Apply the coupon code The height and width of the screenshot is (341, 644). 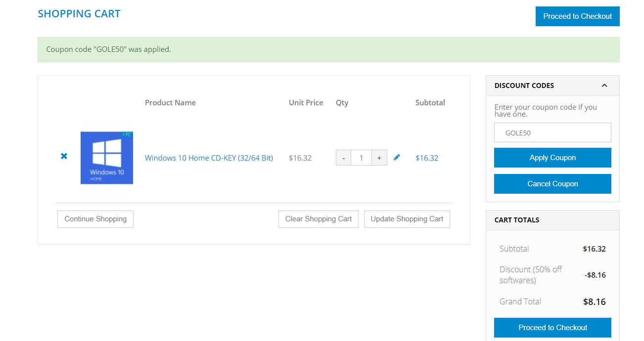point(552,158)
